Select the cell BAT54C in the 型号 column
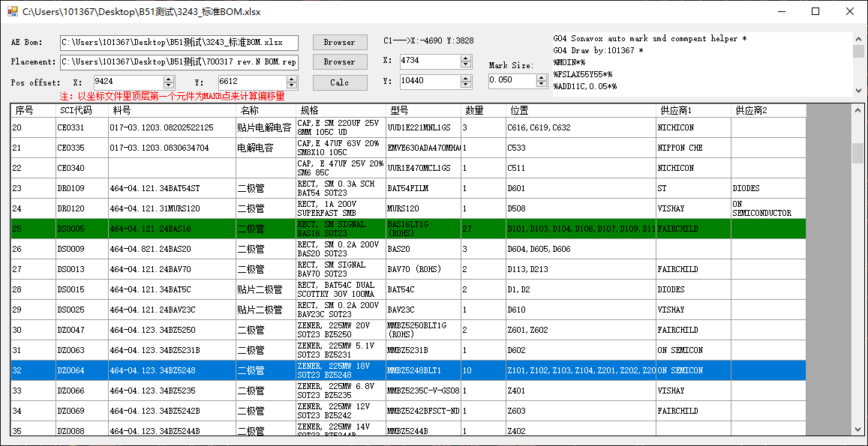 click(x=423, y=289)
